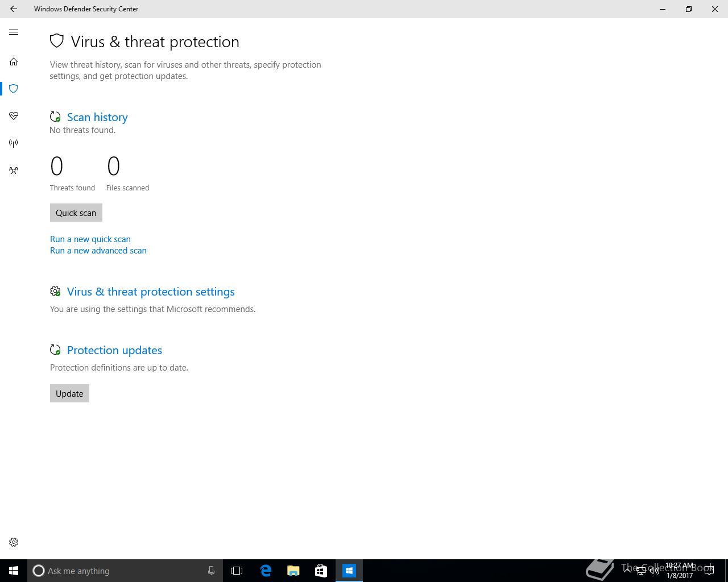Show hidden system tray icons

(x=627, y=571)
